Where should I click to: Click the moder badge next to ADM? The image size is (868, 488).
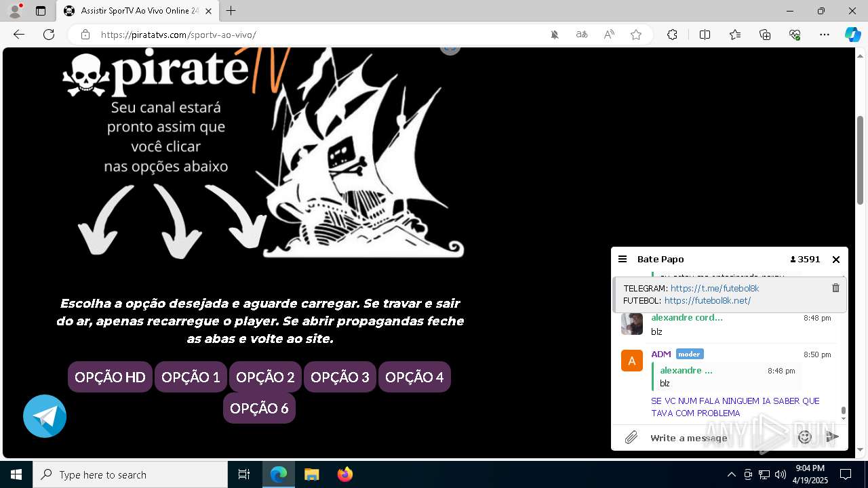tap(690, 354)
